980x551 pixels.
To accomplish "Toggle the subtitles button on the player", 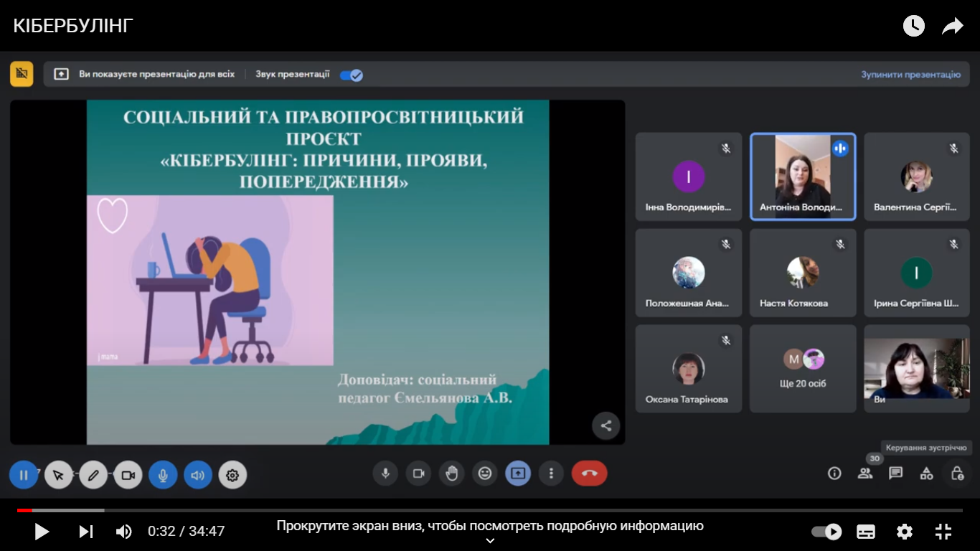I will pos(866,532).
